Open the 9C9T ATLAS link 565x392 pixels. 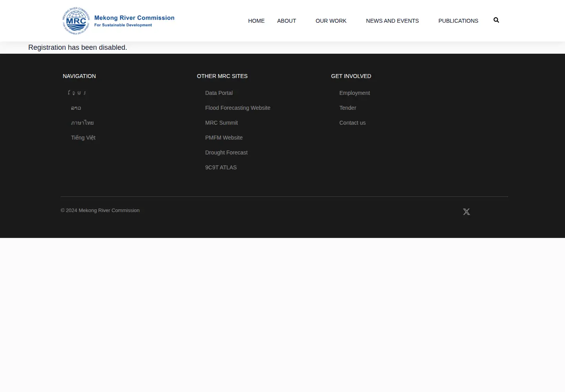coord(221,167)
